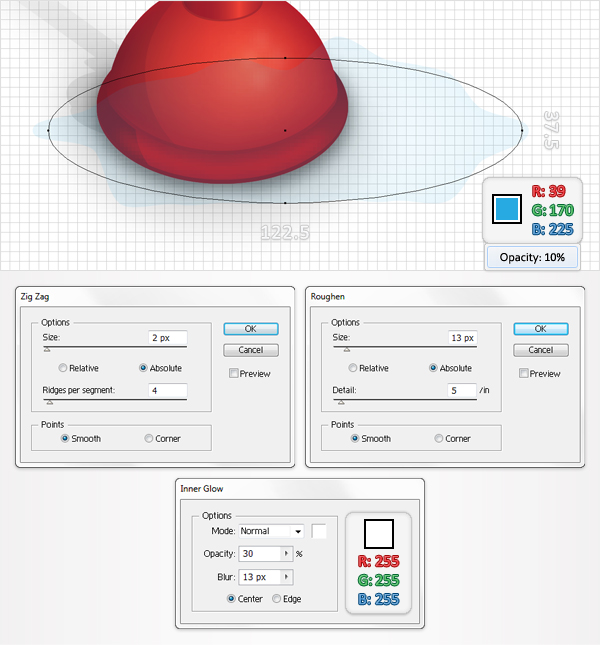Viewport: 600px width, 645px height.
Task: Click the Zig Zag Size field
Action: 168,338
